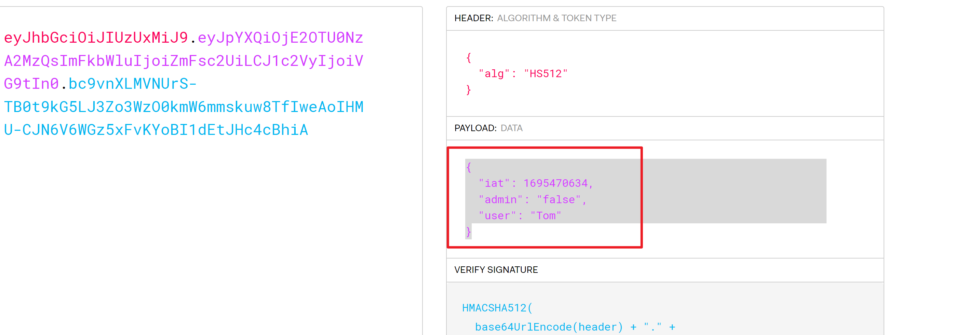Viewport: 980px width, 335px height.
Task: Click the PAYLOAD: DATA section label
Action: (488, 128)
